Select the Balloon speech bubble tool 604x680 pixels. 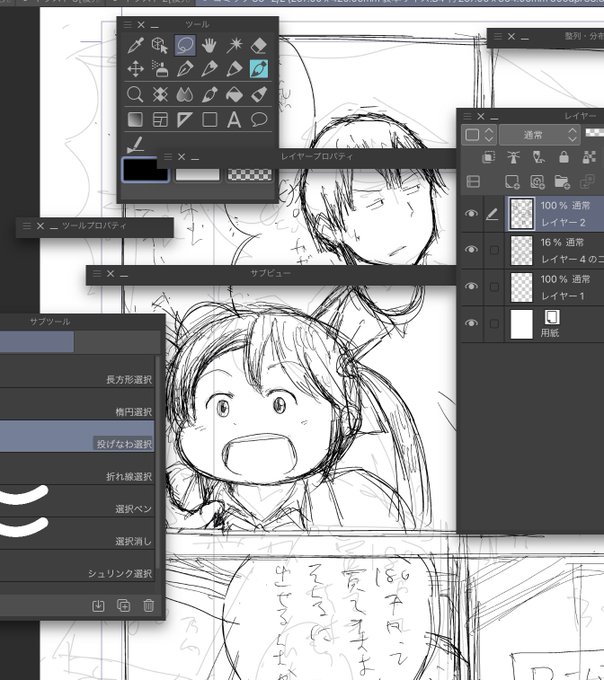coord(259,119)
